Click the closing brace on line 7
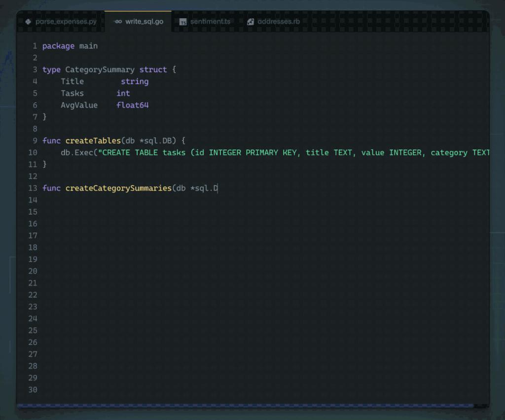 point(44,116)
